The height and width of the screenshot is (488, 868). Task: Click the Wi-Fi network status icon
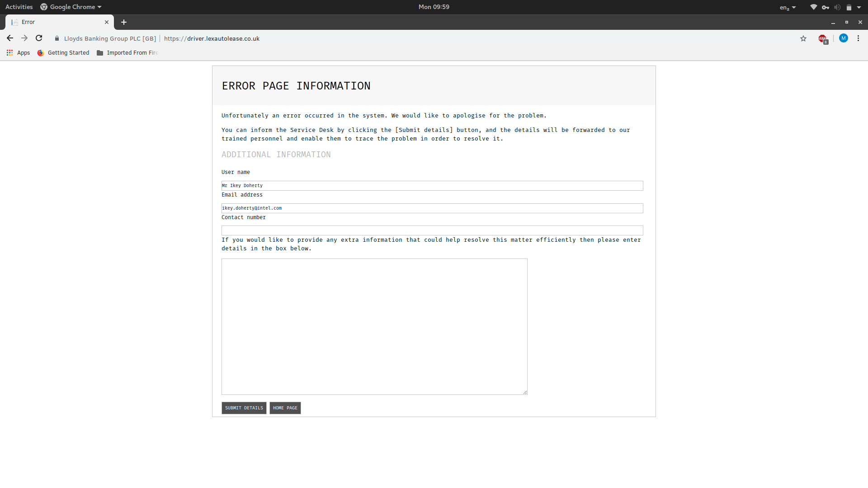[x=814, y=7]
